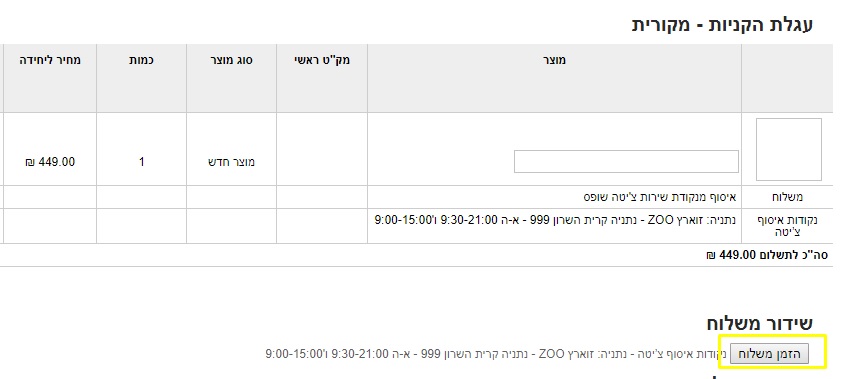Viewport: 844px width, 379px height.
Task: Click the empty product name box
Action: point(626,162)
